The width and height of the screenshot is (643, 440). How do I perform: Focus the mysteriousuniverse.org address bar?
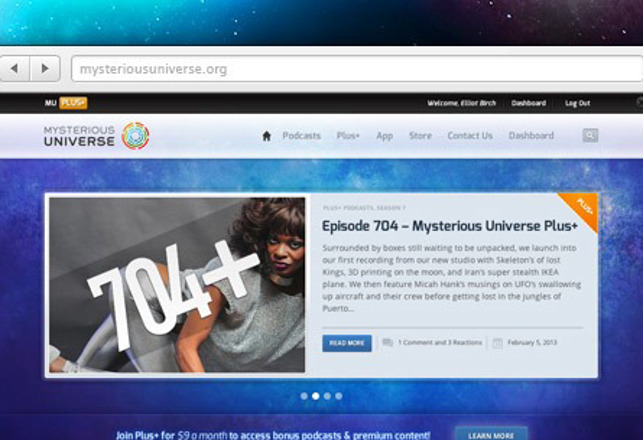357,69
